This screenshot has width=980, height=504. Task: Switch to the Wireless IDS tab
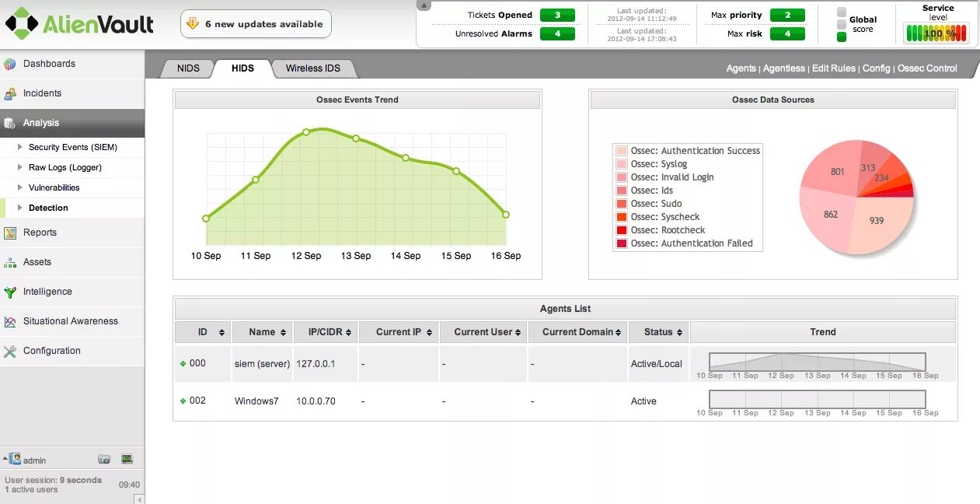coord(314,68)
